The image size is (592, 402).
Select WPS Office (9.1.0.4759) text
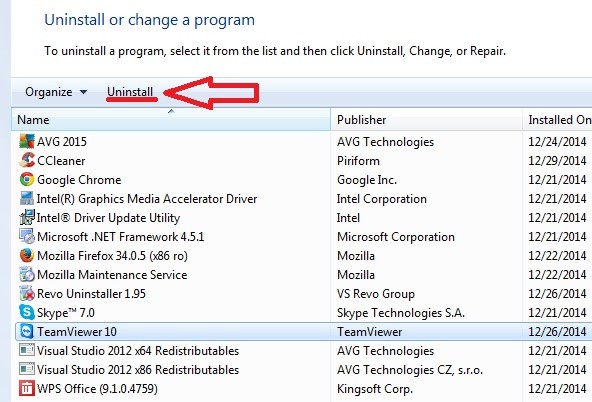point(97,389)
